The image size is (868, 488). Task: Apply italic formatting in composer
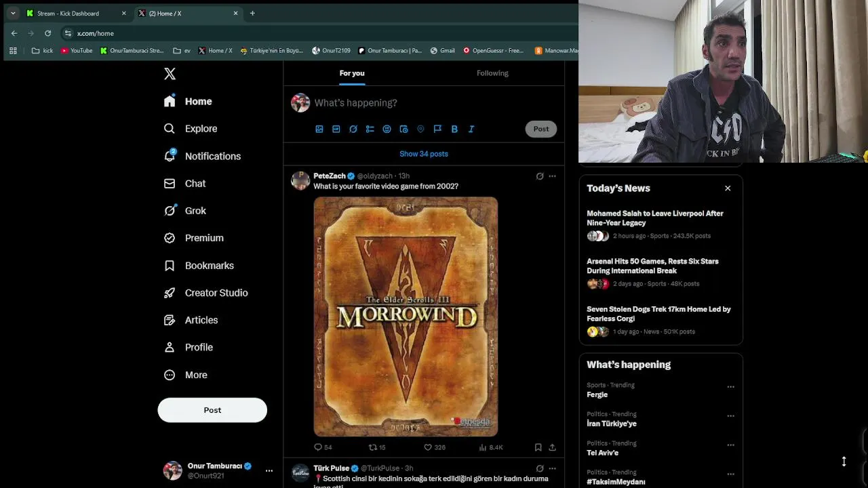pos(471,129)
